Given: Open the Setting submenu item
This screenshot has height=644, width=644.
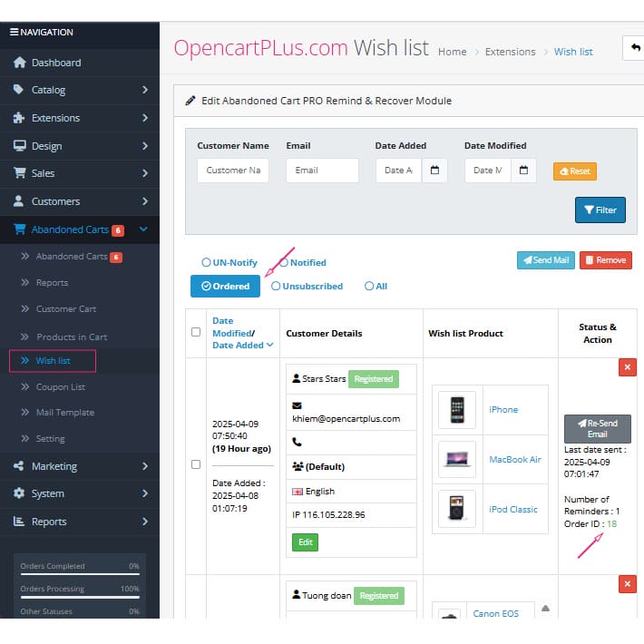Looking at the screenshot, I should (50, 439).
